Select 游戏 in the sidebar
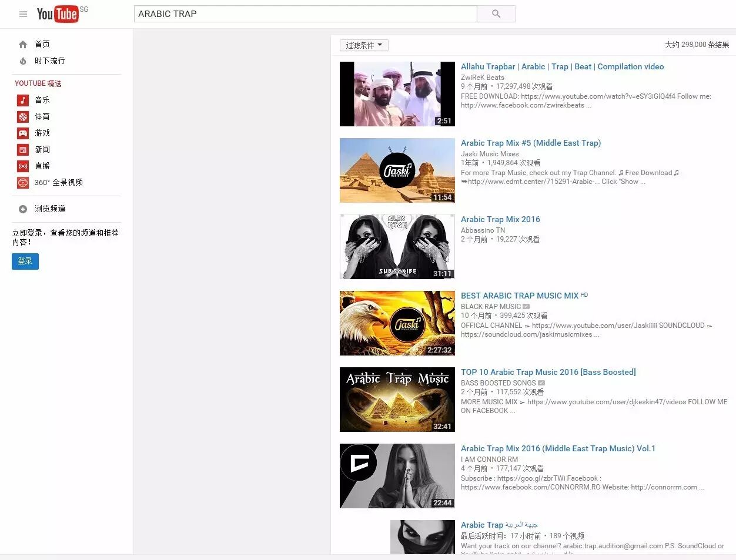 pyautogui.click(x=42, y=133)
